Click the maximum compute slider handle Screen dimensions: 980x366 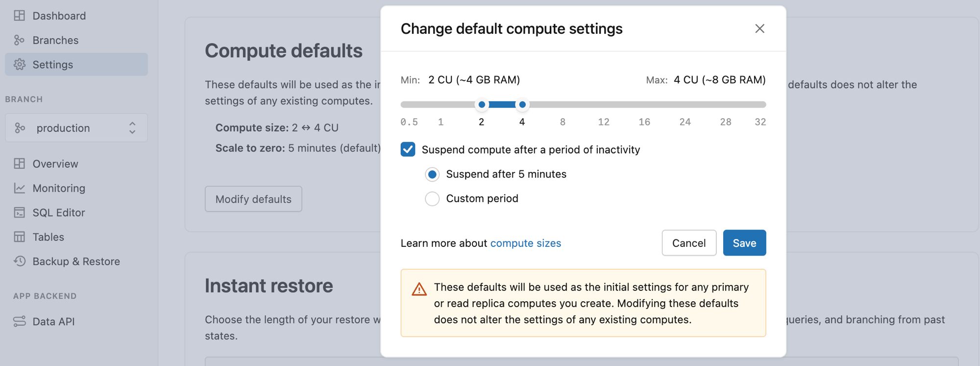[x=522, y=105]
